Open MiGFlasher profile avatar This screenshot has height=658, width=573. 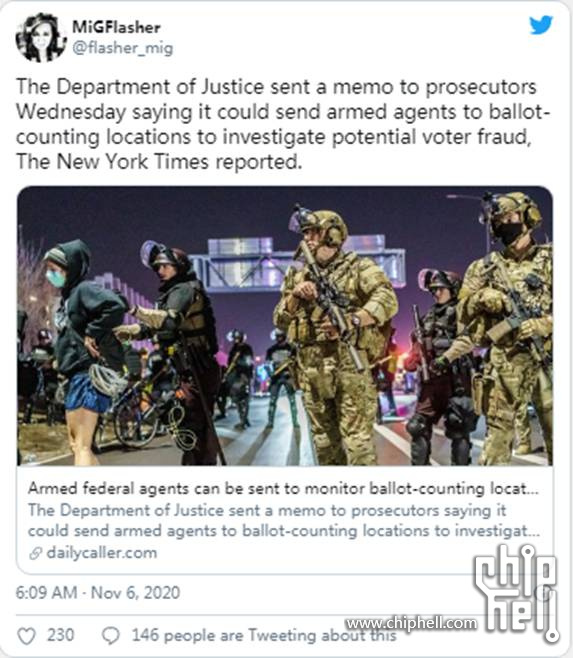point(41,37)
